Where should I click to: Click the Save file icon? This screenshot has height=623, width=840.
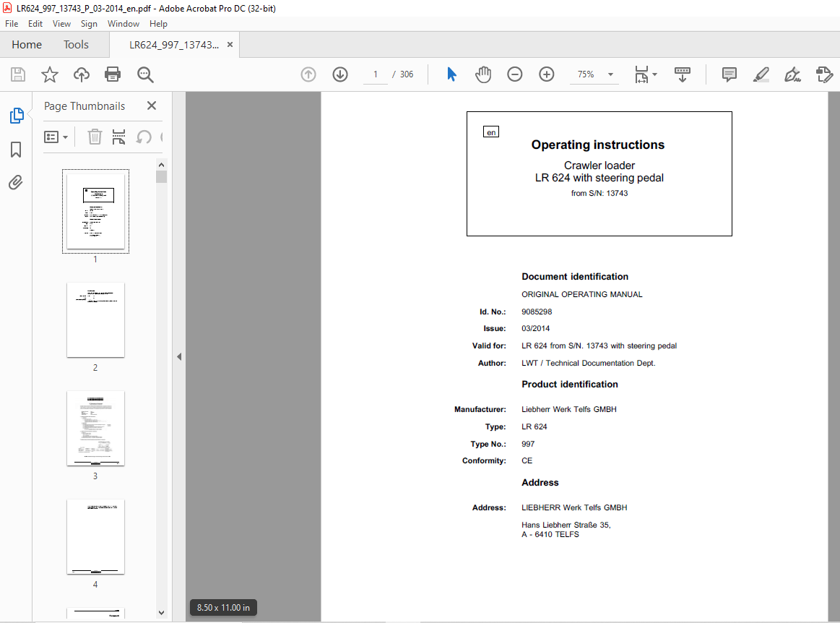tap(17, 74)
